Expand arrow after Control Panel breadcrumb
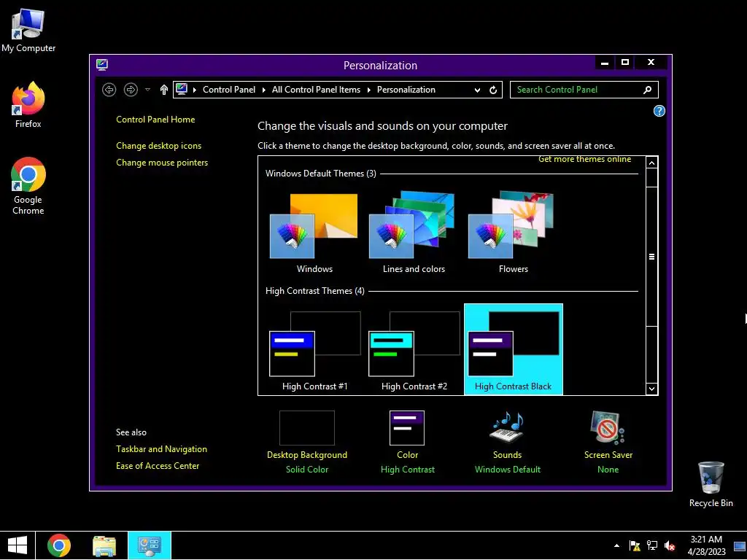 (264, 90)
